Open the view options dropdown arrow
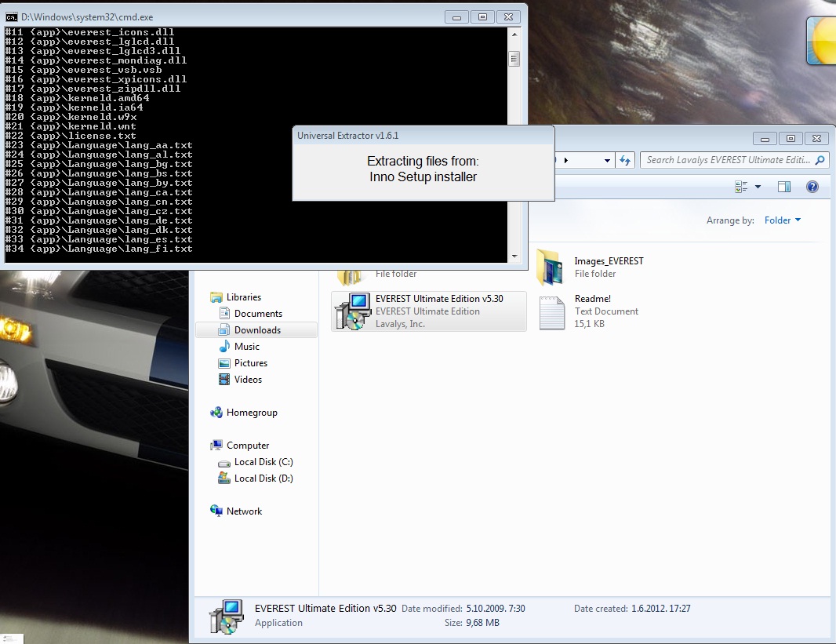Image resolution: width=836 pixels, height=644 pixels. pos(758,187)
